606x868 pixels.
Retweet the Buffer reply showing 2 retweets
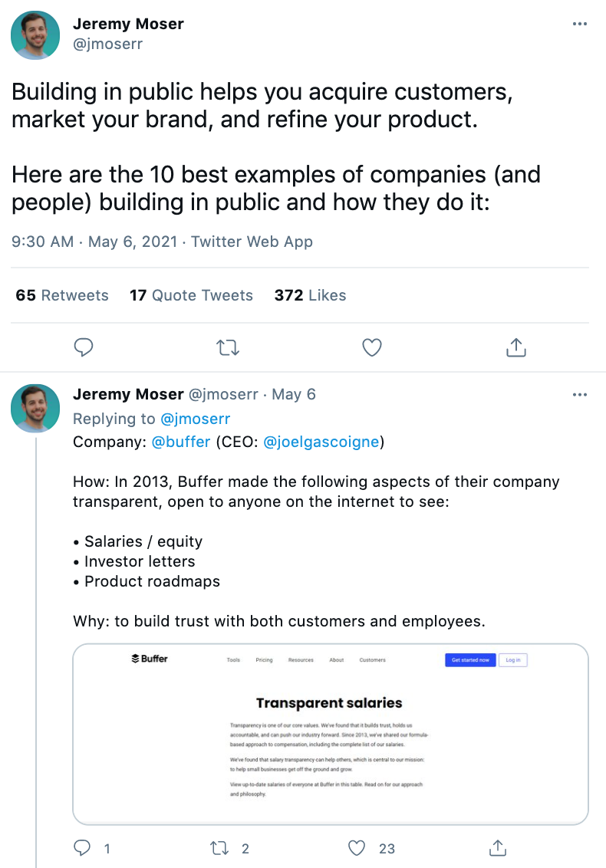click(x=220, y=848)
